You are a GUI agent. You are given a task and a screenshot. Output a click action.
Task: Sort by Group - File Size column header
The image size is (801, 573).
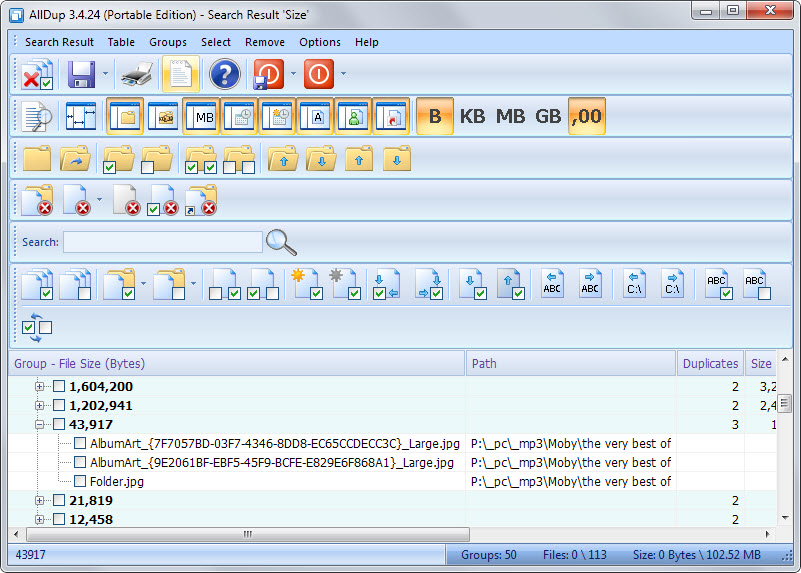point(237,364)
